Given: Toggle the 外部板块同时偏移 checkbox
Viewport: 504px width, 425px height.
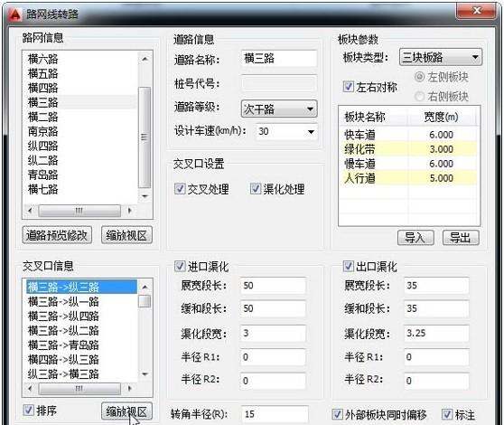Looking at the screenshot, I should tap(338, 414).
